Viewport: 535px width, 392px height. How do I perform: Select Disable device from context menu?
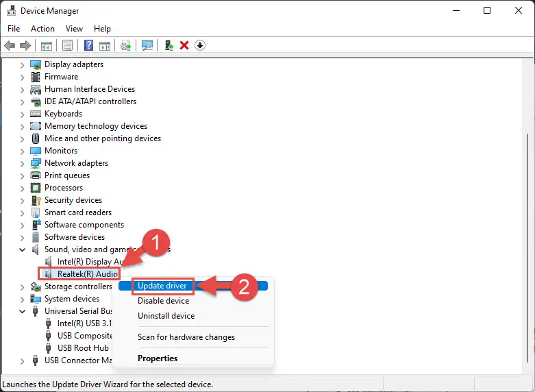[x=163, y=301]
